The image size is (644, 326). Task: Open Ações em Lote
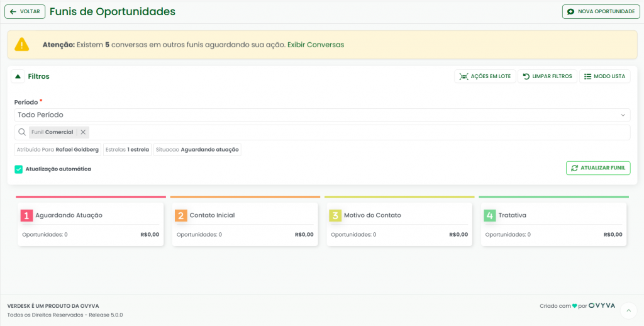pyautogui.click(x=485, y=76)
